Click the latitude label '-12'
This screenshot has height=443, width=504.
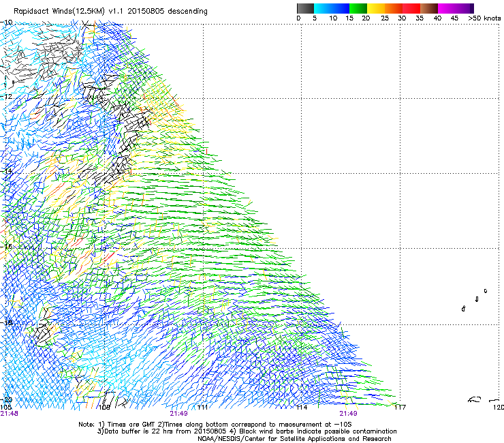pos(6,97)
